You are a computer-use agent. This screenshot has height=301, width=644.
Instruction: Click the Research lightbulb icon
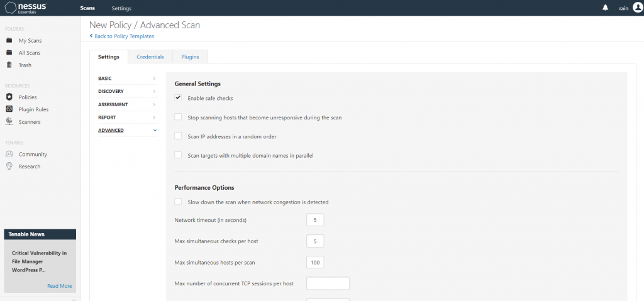coord(9,166)
